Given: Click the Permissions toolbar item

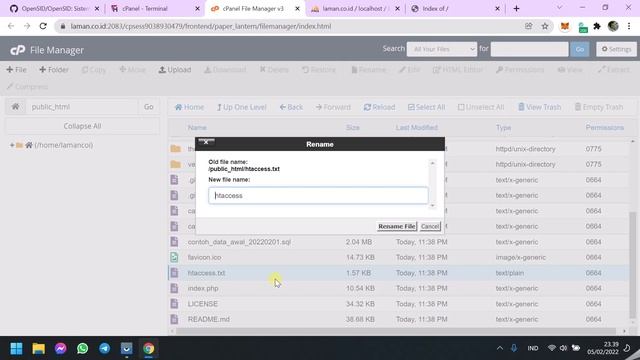Looking at the screenshot, I should coord(520,70).
